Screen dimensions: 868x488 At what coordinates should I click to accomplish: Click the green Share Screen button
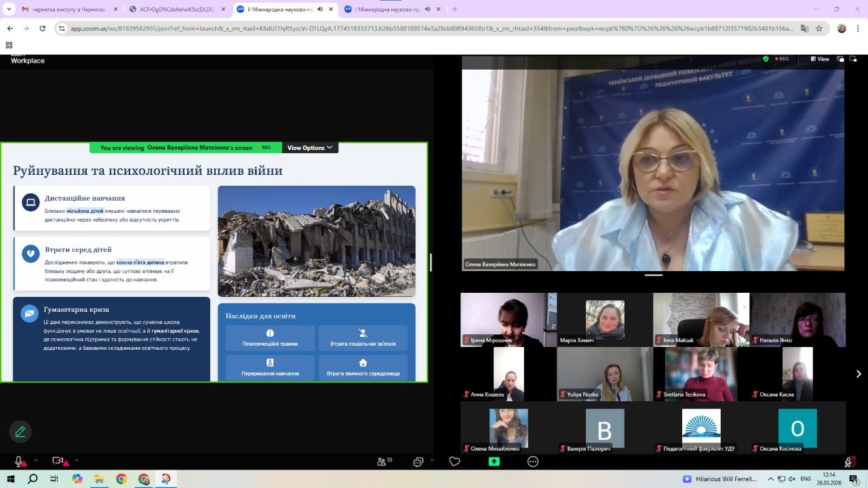[494, 462]
